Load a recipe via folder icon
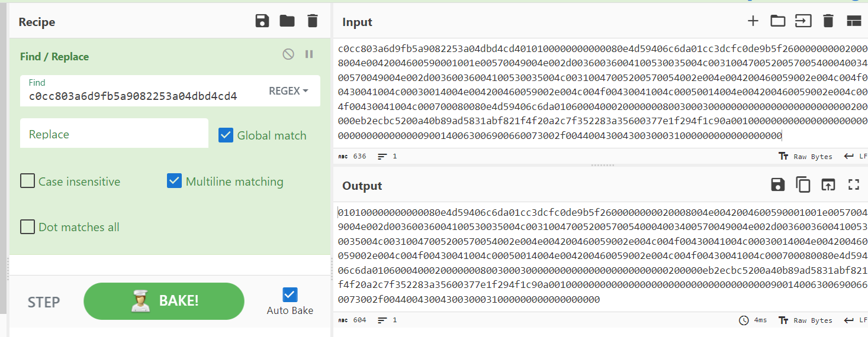This screenshot has height=337, width=868. click(287, 21)
